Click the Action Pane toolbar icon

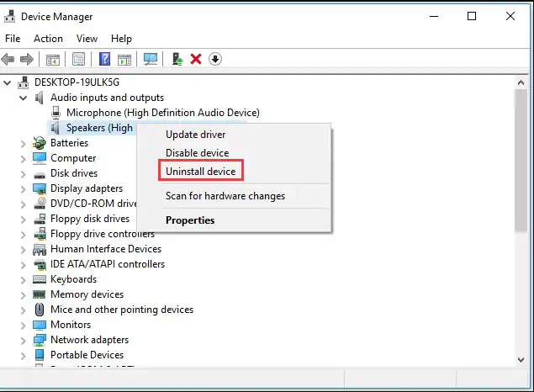[x=124, y=60]
